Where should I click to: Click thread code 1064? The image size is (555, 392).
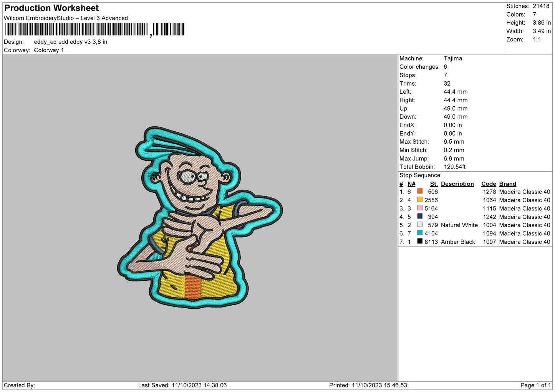490,200
